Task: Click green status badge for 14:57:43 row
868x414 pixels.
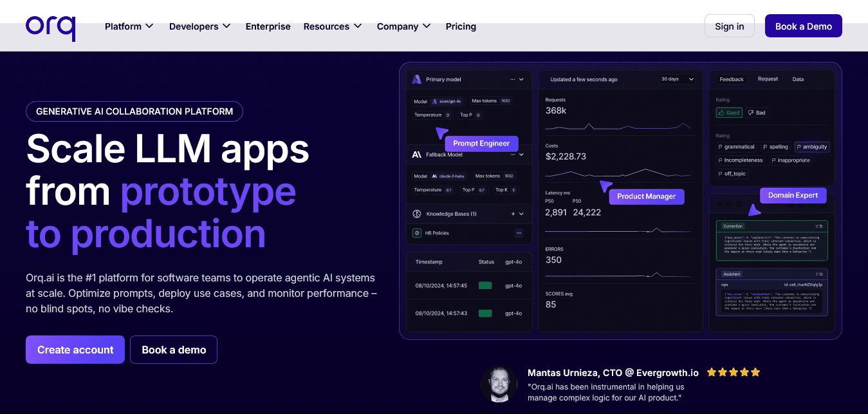Action: click(x=485, y=313)
